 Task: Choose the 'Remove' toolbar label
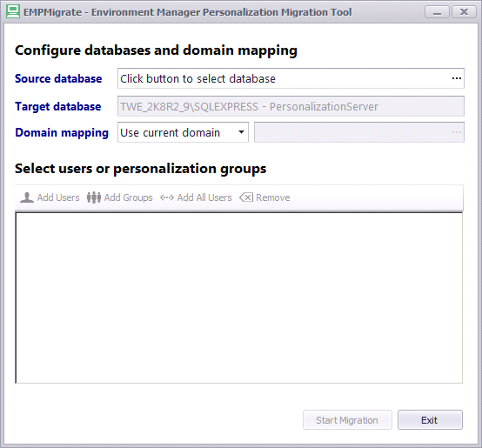tap(273, 197)
